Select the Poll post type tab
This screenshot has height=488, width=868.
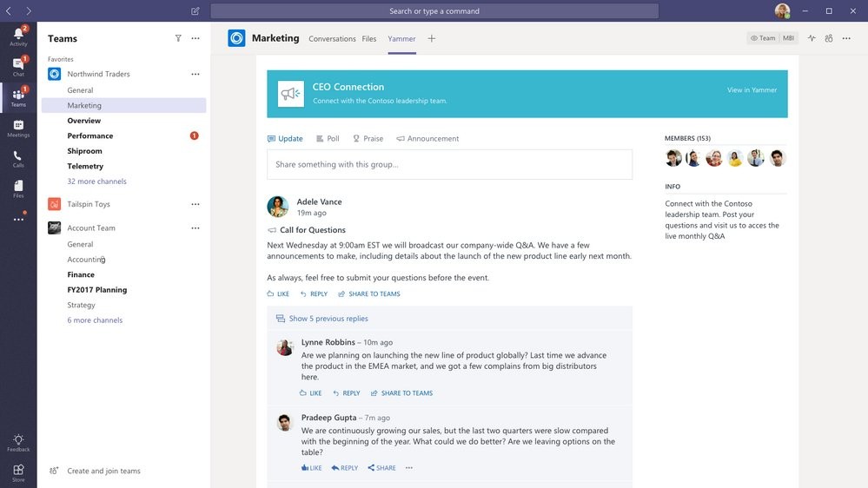point(328,139)
